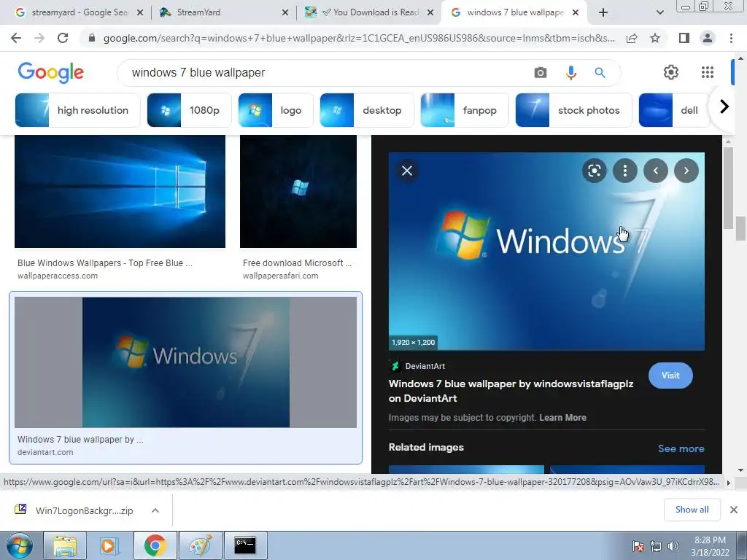Open Action Center flag in tray
The width and height of the screenshot is (747, 560).
638,546
